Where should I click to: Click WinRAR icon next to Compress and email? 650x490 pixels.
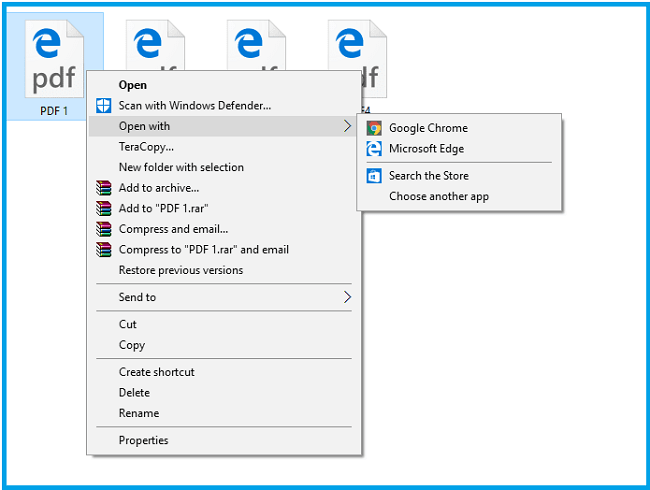(x=103, y=229)
